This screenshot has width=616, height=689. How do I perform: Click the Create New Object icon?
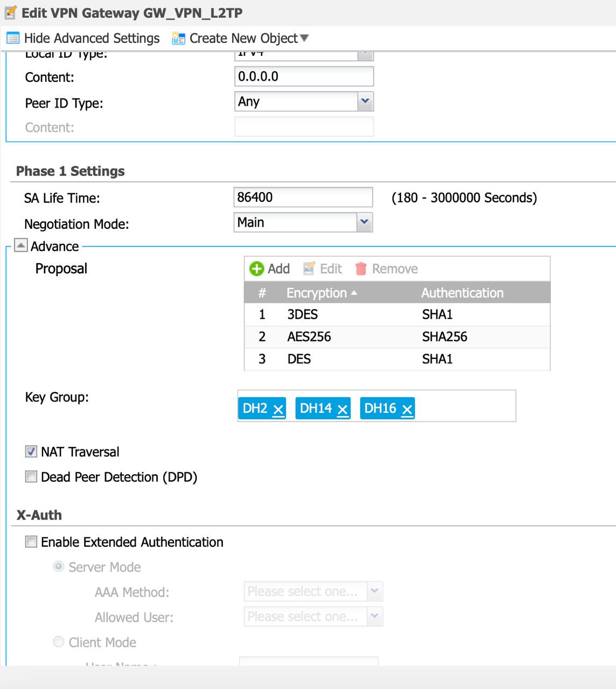(178, 39)
